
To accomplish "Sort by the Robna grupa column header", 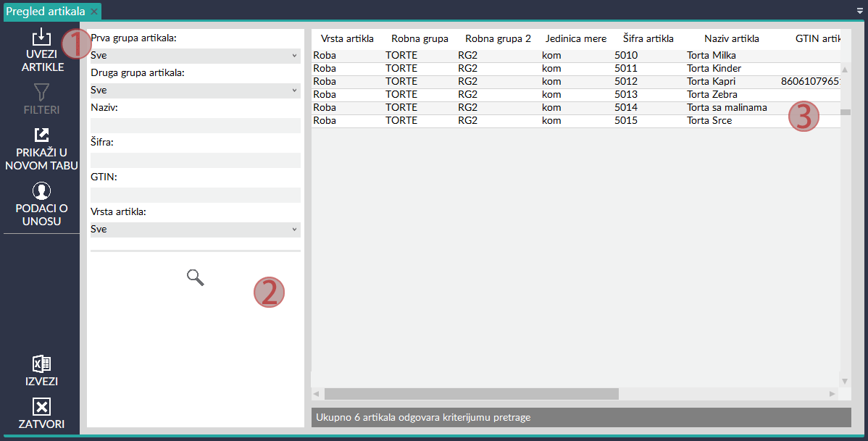I will (x=420, y=38).
